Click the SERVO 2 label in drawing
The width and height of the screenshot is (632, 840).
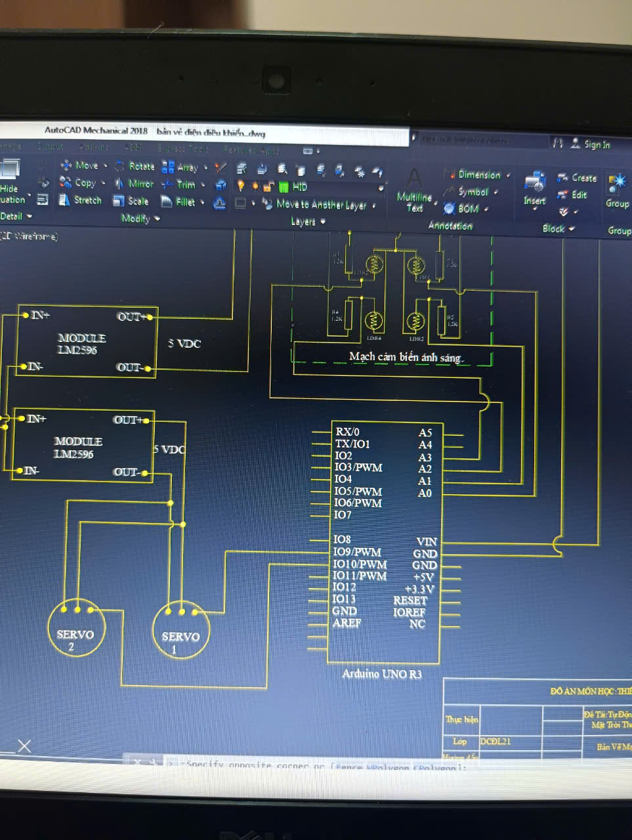click(x=75, y=640)
